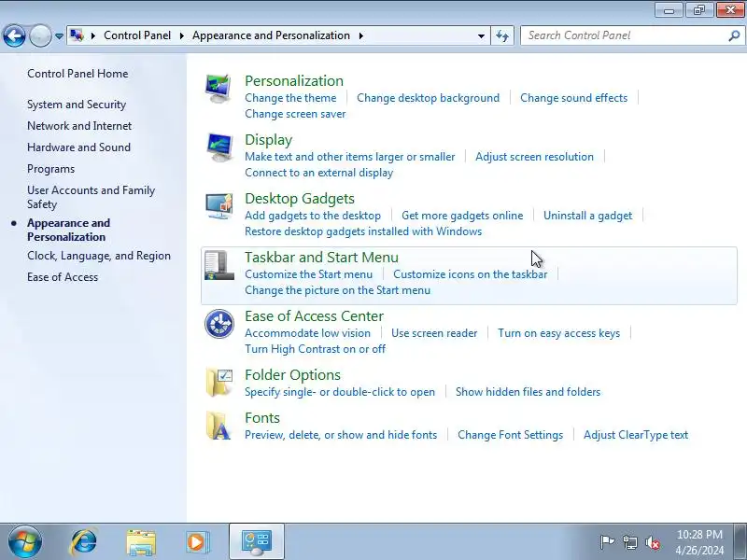Click Use screen reader
The image size is (747, 560).
tap(434, 333)
